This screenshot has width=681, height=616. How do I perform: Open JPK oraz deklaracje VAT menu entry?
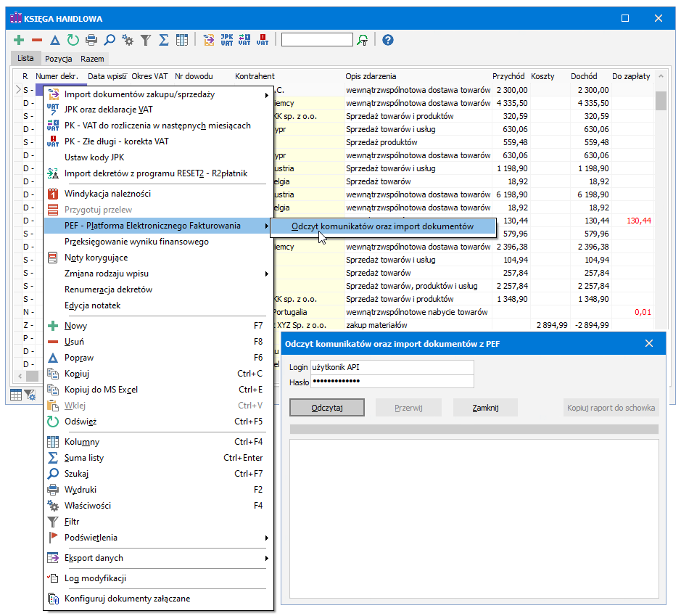(x=159, y=110)
